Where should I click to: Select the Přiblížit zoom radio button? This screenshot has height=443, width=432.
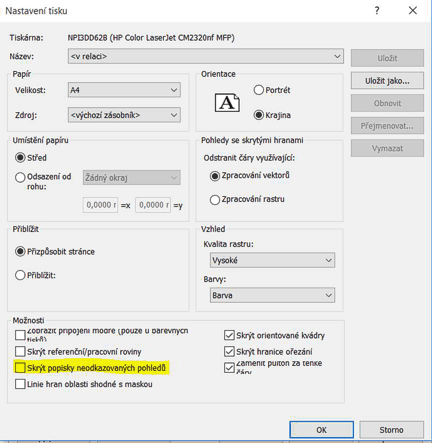click(20, 275)
